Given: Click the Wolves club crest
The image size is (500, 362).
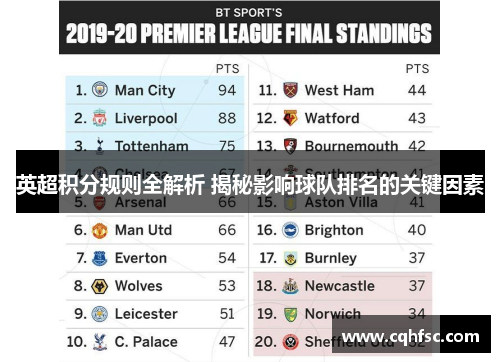Looking at the screenshot, I should (x=99, y=286).
